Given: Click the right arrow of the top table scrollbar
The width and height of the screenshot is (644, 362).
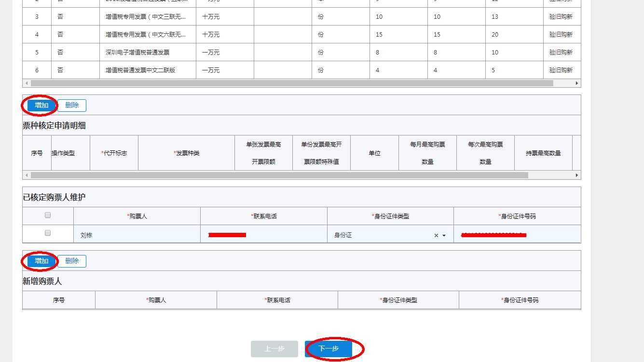Looking at the screenshot, I should tap(576, 83).
